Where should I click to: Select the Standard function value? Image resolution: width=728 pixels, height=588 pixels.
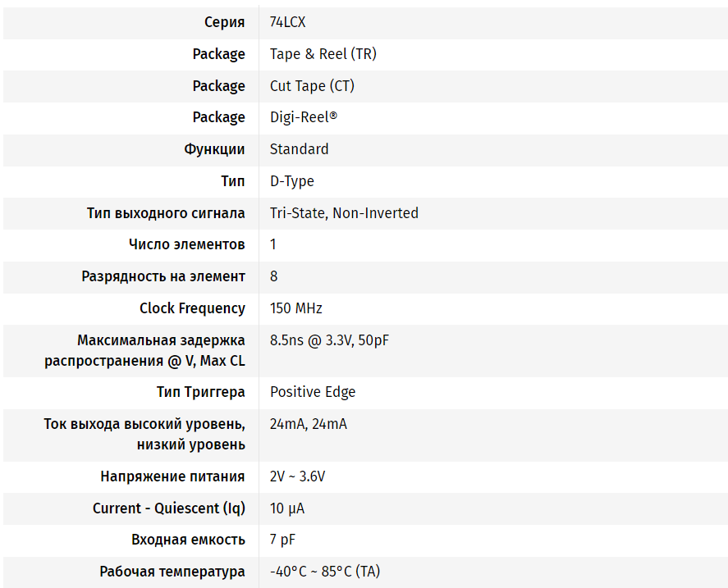[x=299, y=149]
